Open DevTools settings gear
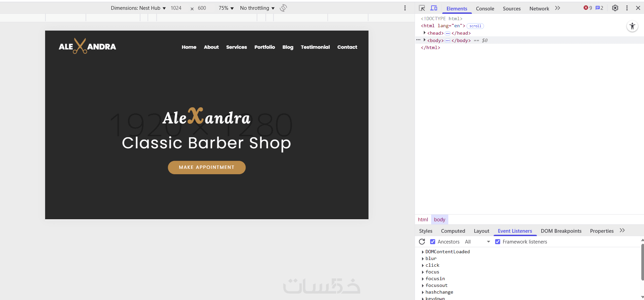Viewport: 644px width, 300px height. 615,8
